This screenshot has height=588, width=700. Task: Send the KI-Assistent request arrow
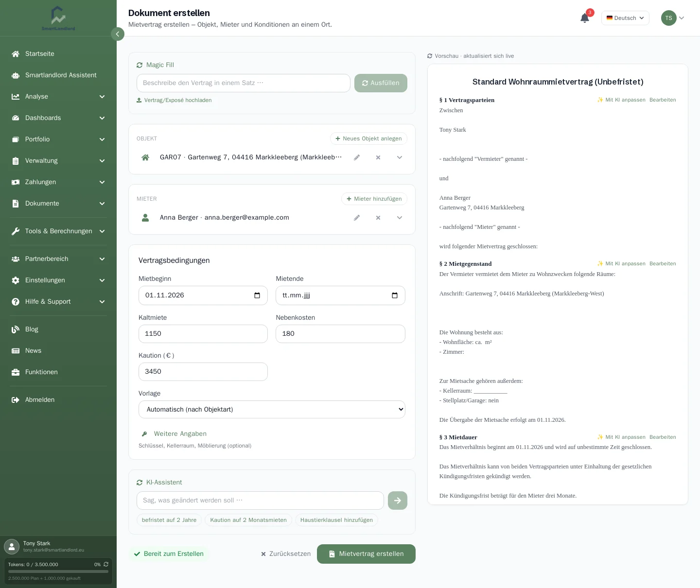[398, 501]
